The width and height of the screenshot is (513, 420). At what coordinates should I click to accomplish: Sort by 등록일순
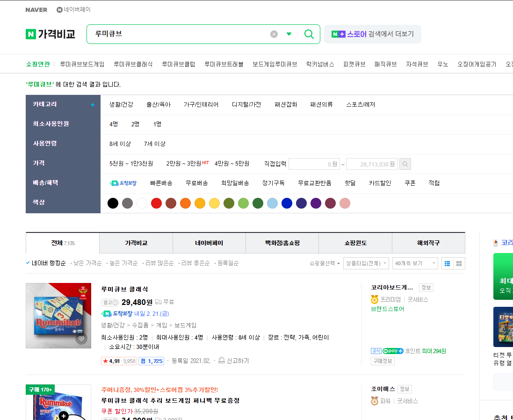pos(228,263)
